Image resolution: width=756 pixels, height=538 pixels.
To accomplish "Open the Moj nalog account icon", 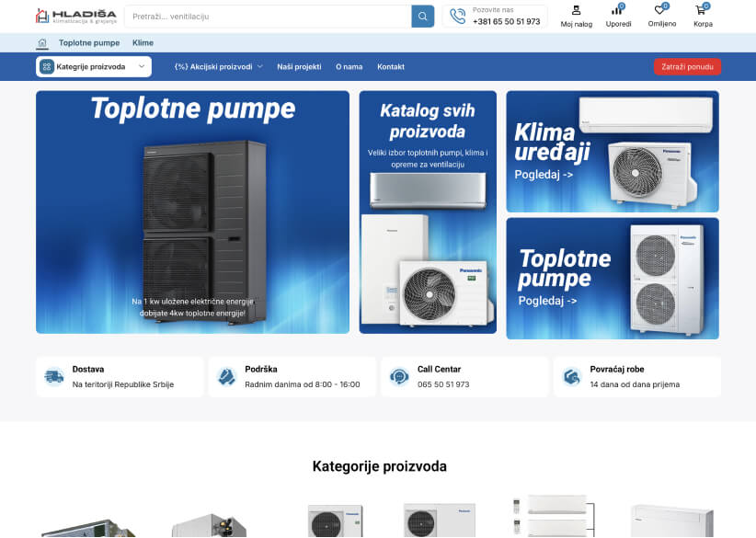I will (576, 12).
